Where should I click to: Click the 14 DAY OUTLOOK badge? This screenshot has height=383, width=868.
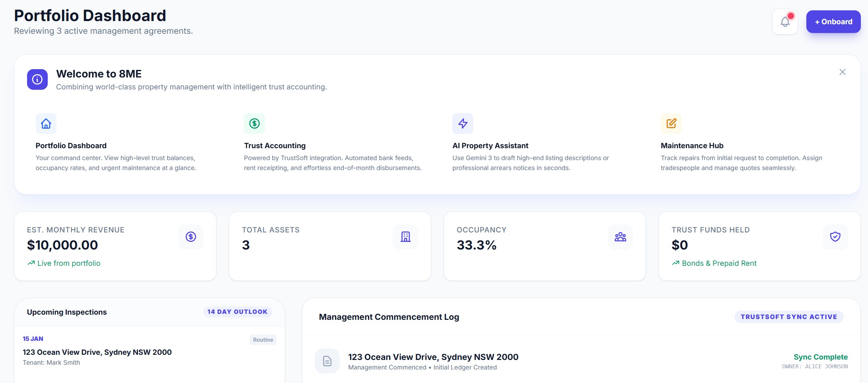coord(237,312)
